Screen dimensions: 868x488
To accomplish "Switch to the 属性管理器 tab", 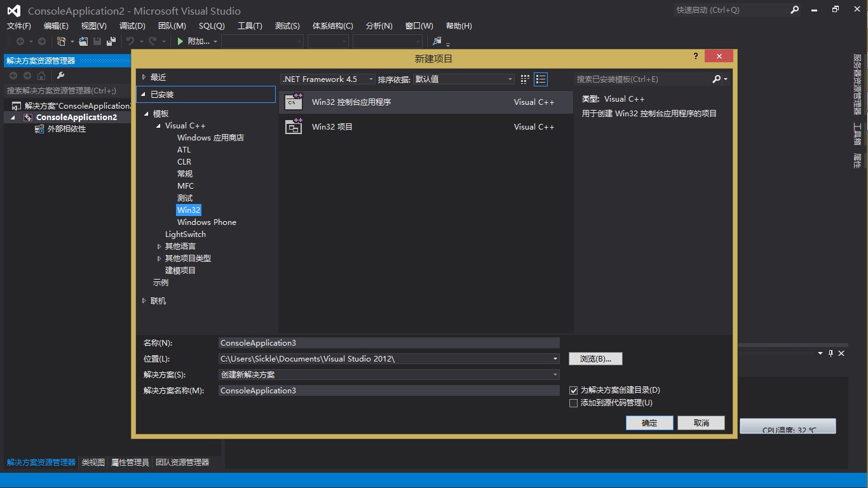I will pos(130,463).
